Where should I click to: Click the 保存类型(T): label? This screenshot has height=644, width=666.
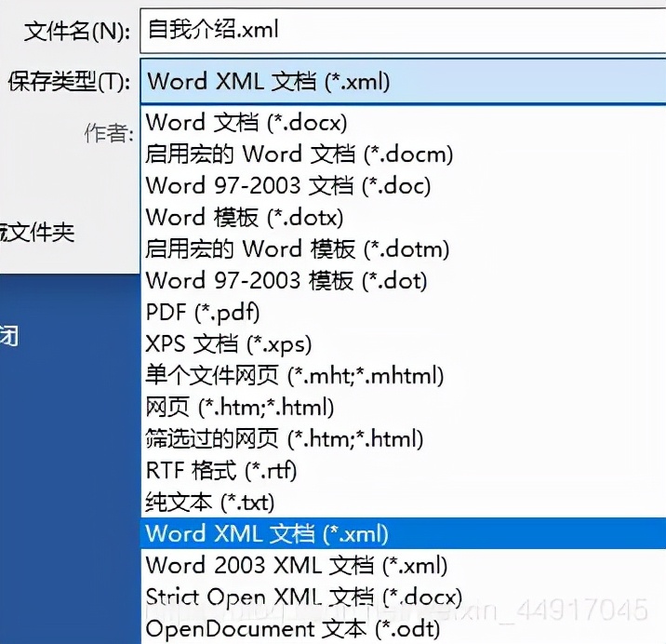coord(69,82)
